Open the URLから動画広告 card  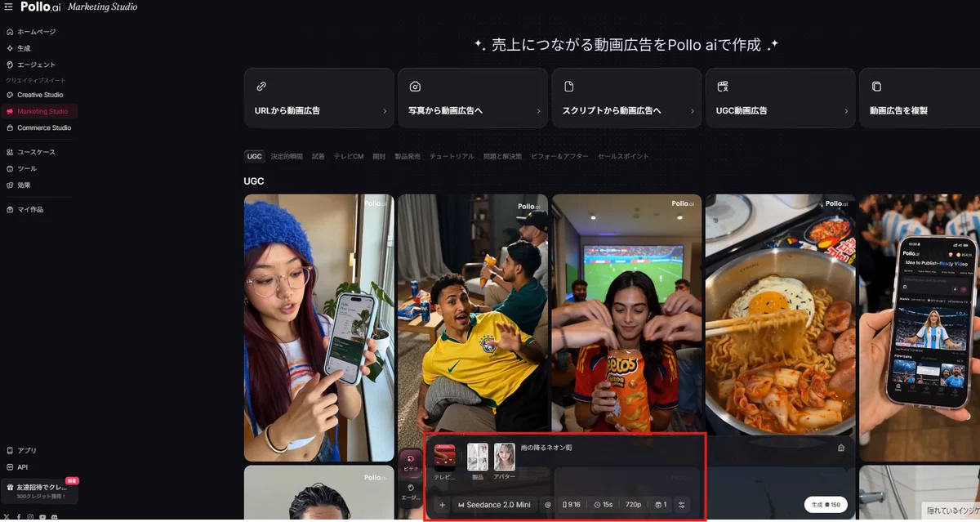[319, 98]
